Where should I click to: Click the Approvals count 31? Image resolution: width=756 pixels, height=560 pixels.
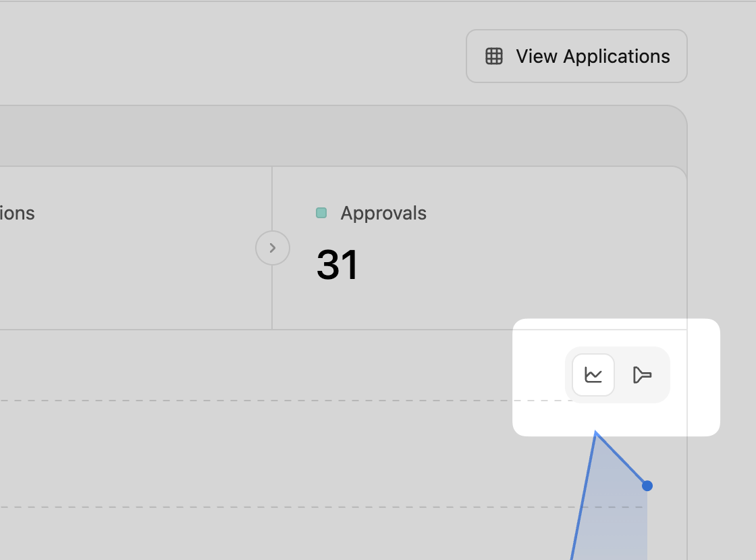337,264
